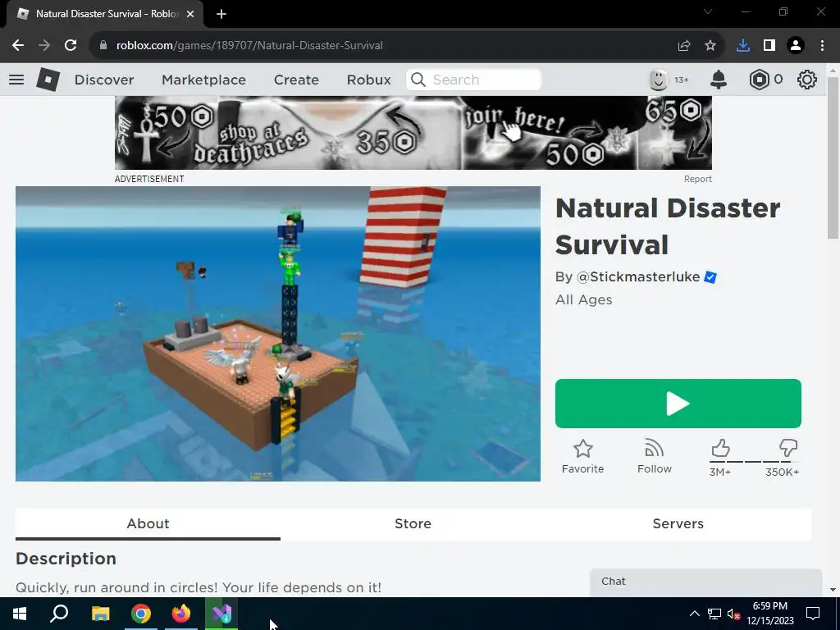Click the address bar URL
Viewport: 840px width, 630px height.
pyautogui.click(x=249, y=46)
